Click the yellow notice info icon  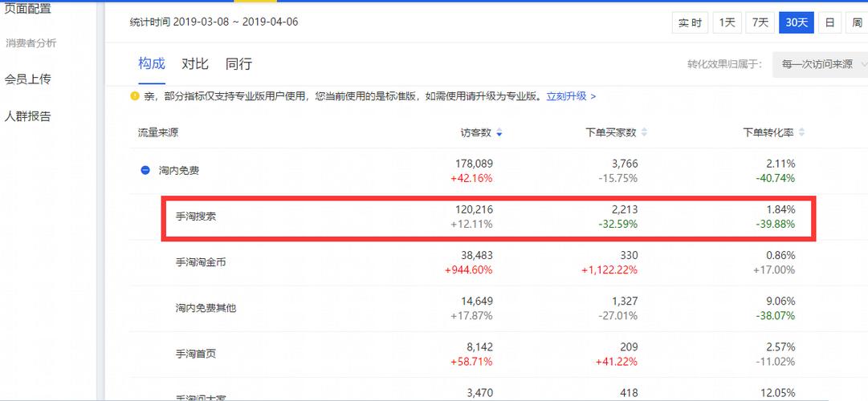pos(135,96)
